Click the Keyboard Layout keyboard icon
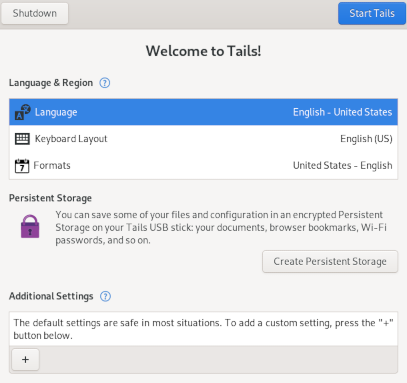This screenshot has width=407, height=383. [22, 139]
